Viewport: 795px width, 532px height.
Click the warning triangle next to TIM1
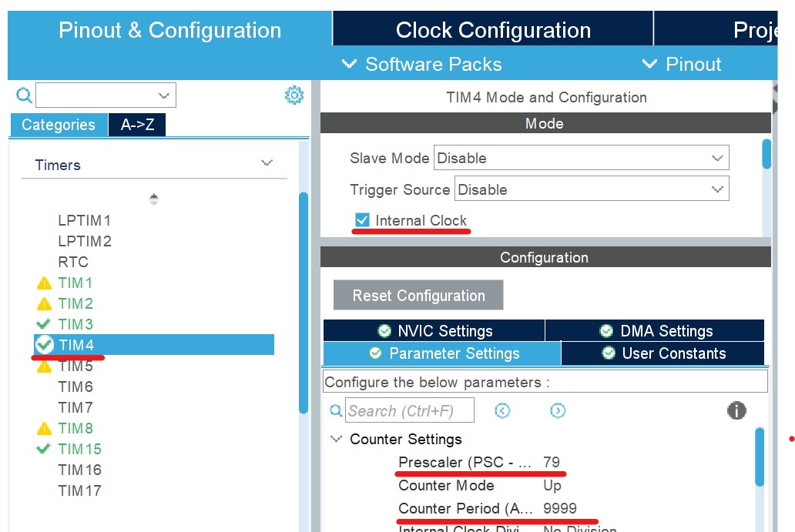tap(44, 283)
